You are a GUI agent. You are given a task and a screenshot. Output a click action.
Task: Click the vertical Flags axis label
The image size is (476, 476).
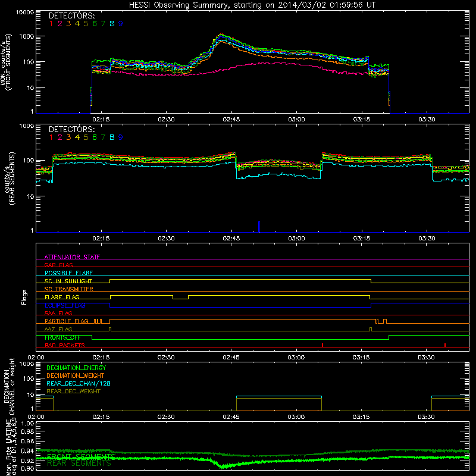pos(24,297)
